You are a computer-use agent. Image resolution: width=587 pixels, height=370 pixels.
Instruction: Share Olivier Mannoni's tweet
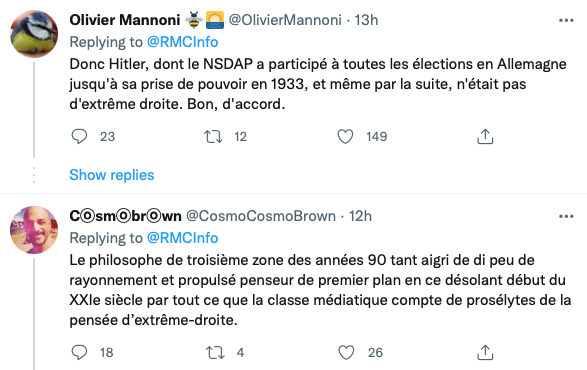[485, 136]
